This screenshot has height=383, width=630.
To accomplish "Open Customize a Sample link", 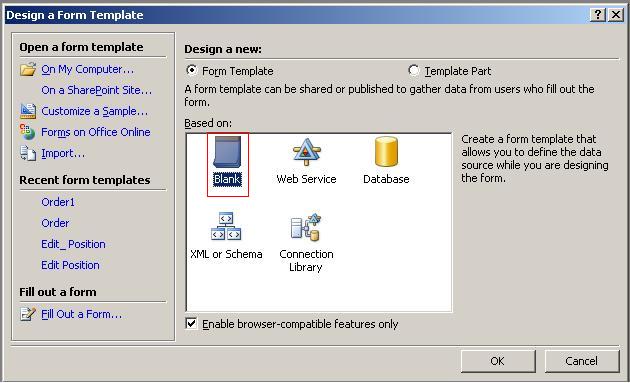I will click(95, 111).
